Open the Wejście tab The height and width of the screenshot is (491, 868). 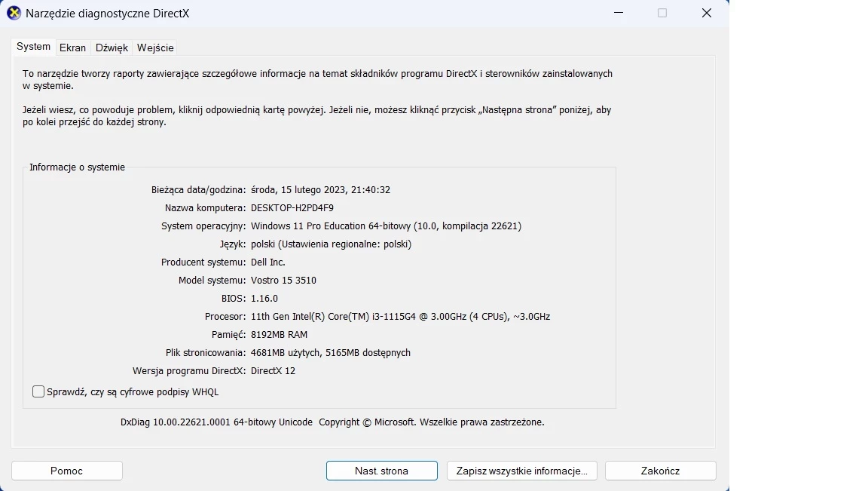(x=155, y=48)
